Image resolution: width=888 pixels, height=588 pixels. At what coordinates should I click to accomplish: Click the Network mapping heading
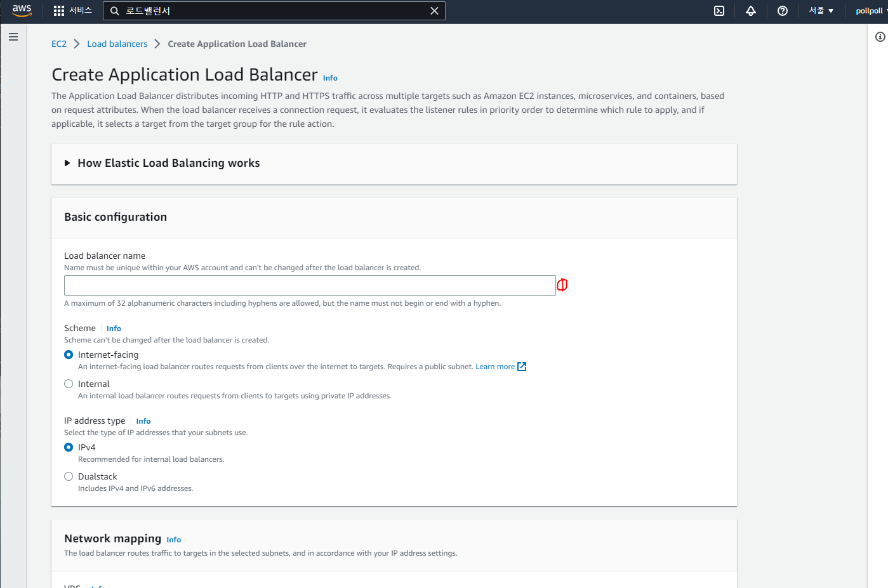[x=113, y=539]
